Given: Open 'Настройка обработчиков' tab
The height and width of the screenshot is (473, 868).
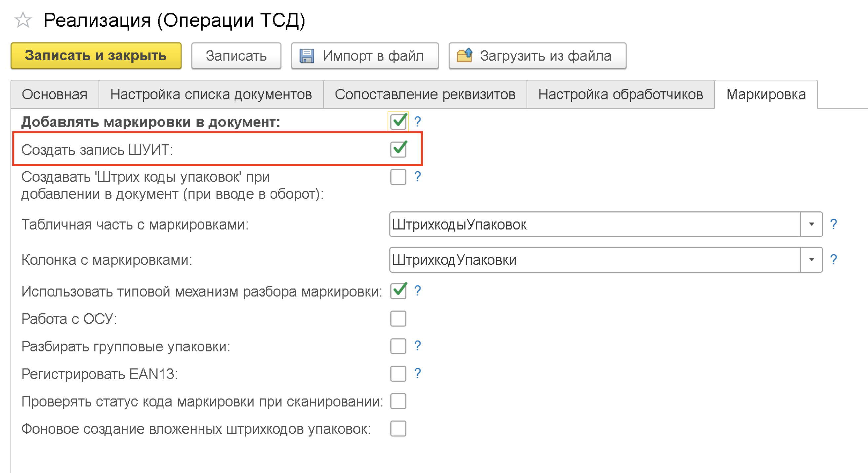Looking at the screenshot, I should click(x=620, y=95).
